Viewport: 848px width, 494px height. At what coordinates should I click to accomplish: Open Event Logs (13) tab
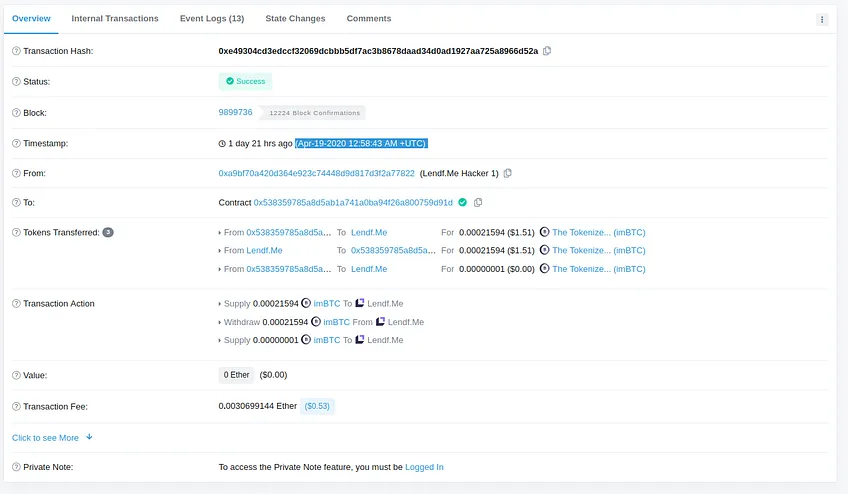pos(212,18)
